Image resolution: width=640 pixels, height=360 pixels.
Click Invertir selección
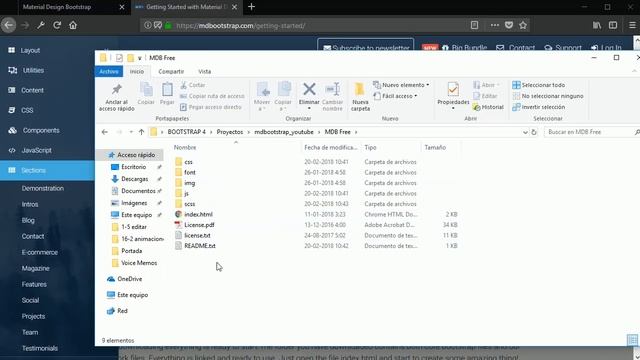[x=538, y=107]
